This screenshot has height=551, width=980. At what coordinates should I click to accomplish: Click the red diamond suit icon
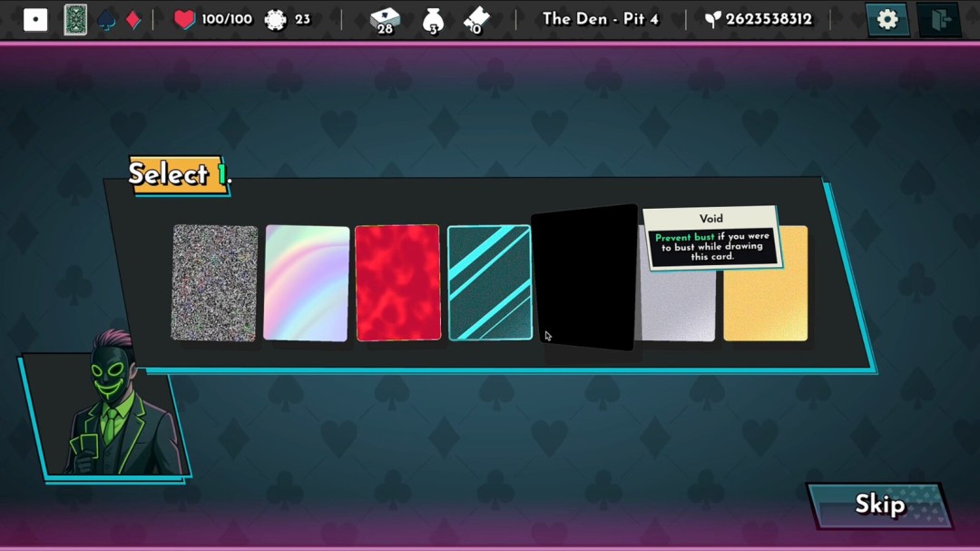[133, 20]
